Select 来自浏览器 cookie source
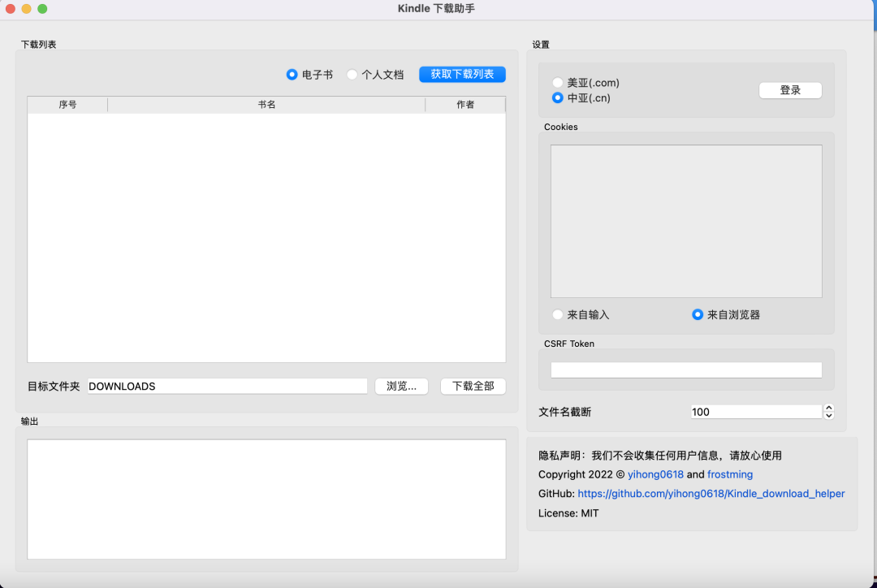Viewport: 877px width, 588px height. point(698,314)
